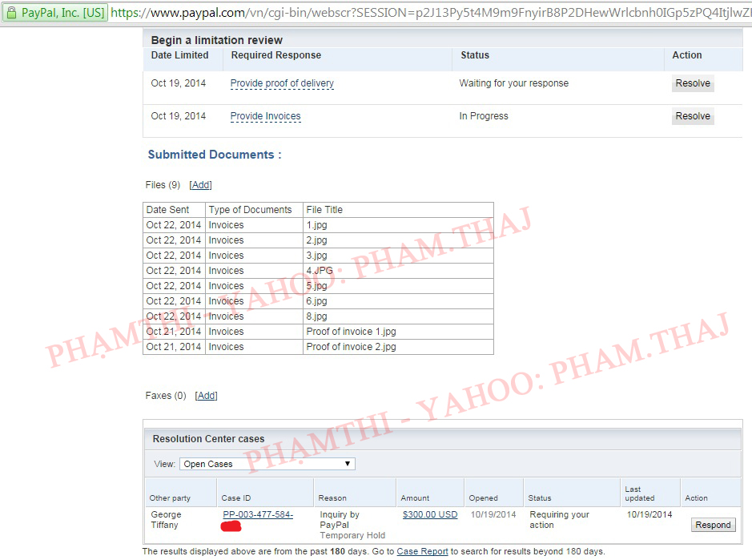This screenshot has height=560, width=752.
Task: Click the George Tiffany other party cell
Action: (167, 520)
